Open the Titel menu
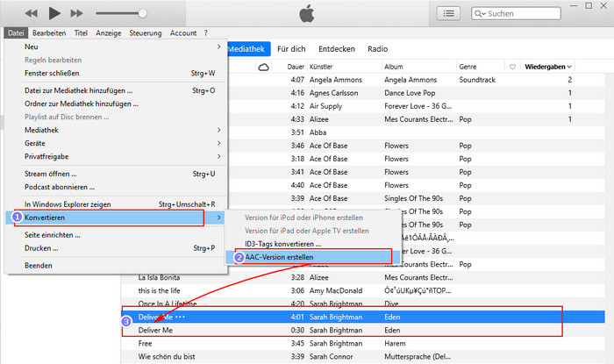Viewport: 614px width, 364px height. click(x=81, y=32)
